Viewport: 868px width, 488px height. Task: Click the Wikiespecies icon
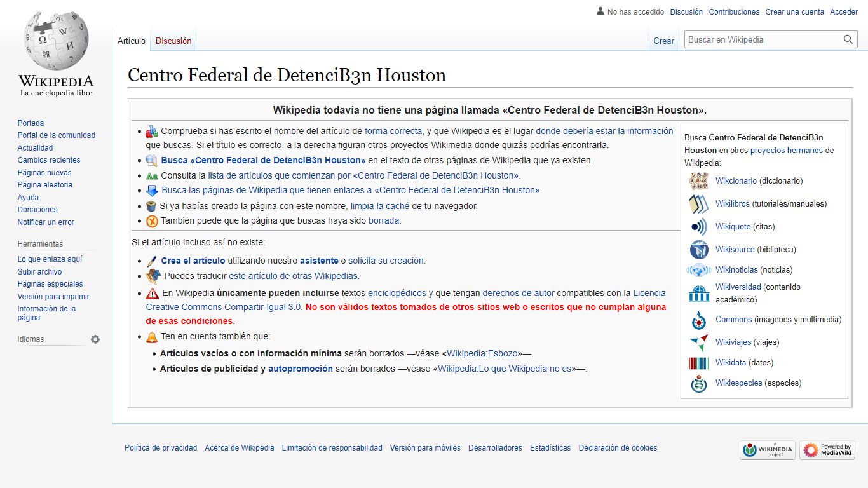click(699, 383)
